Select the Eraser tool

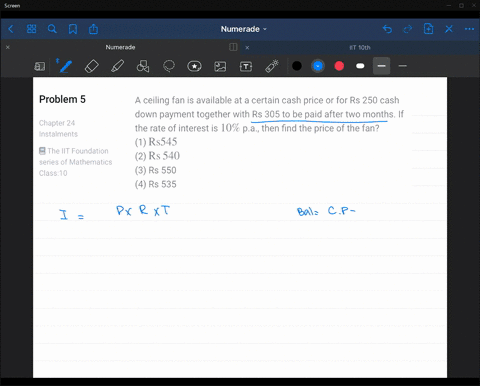pyautogui.click(x=91, y=66)
